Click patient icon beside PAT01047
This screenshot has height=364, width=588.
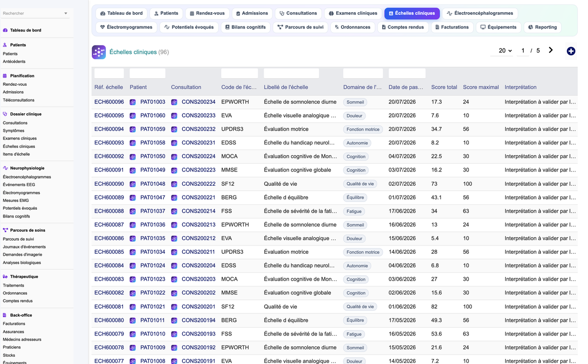[x=133, y=197]
